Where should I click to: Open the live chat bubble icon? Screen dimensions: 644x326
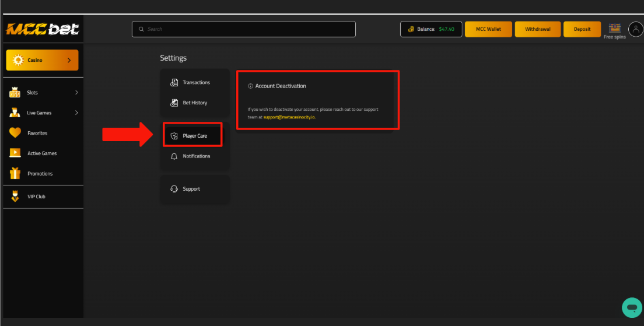click(x=631, y=307)
